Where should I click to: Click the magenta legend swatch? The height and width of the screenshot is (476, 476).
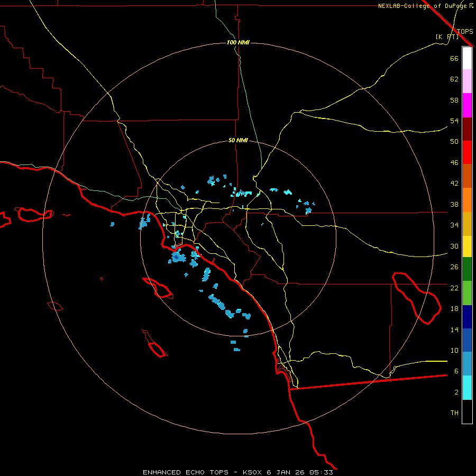467,105
